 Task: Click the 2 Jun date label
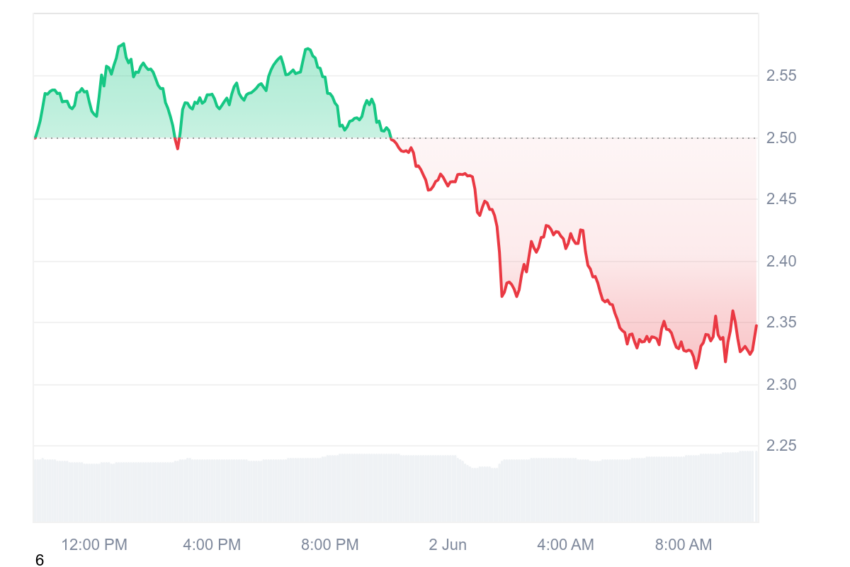[447, 544]
